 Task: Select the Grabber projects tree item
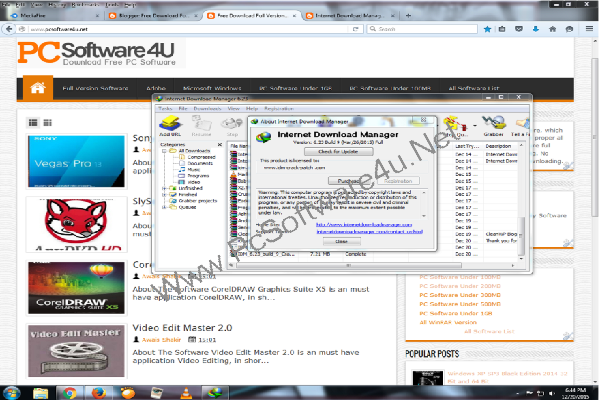pyautogui.click(x=198, y=201)
